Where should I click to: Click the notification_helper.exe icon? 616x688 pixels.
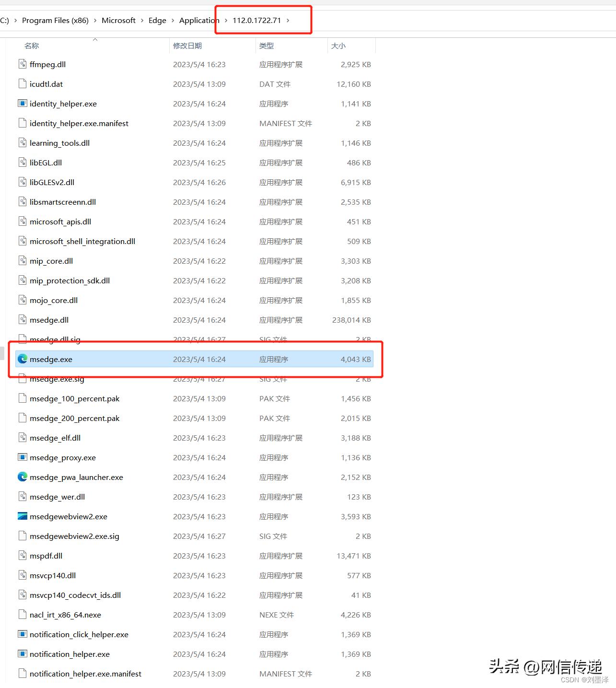(23, 654)
